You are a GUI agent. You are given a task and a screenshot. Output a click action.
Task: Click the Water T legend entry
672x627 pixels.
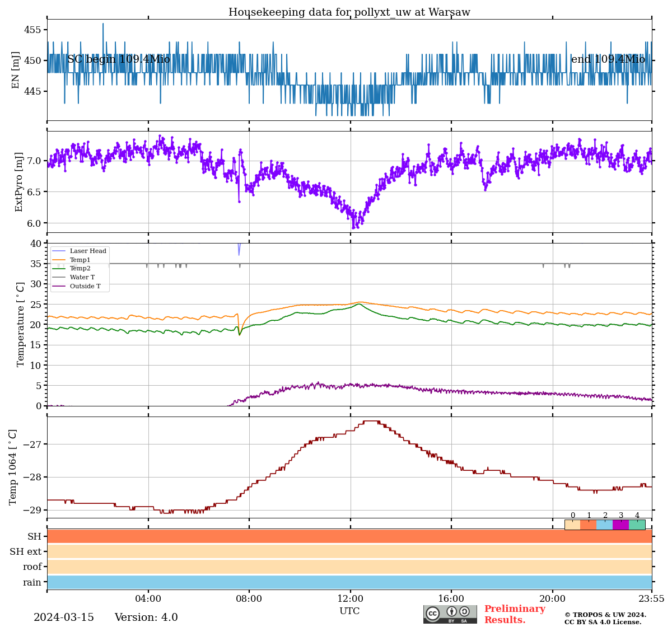click(74, 277)
